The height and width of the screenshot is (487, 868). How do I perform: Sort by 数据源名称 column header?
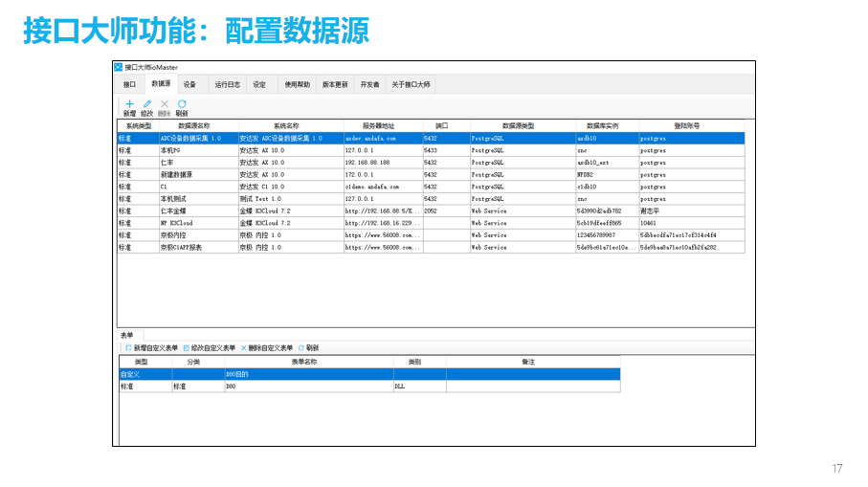[x=194, y=125]
